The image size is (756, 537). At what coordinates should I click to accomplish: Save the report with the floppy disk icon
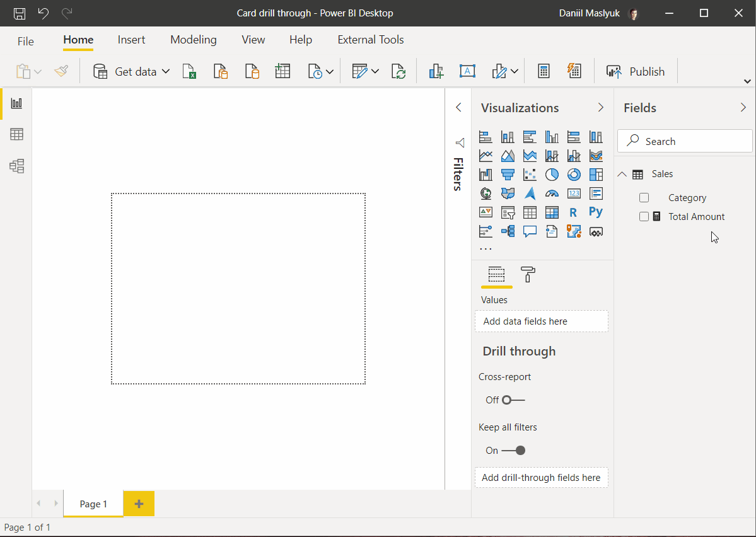click(20, 13)
